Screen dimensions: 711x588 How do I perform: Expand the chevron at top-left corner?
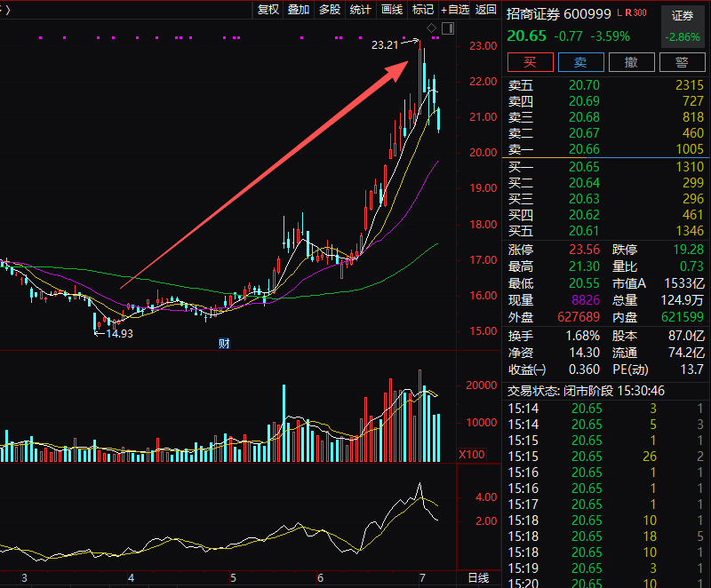7,10
